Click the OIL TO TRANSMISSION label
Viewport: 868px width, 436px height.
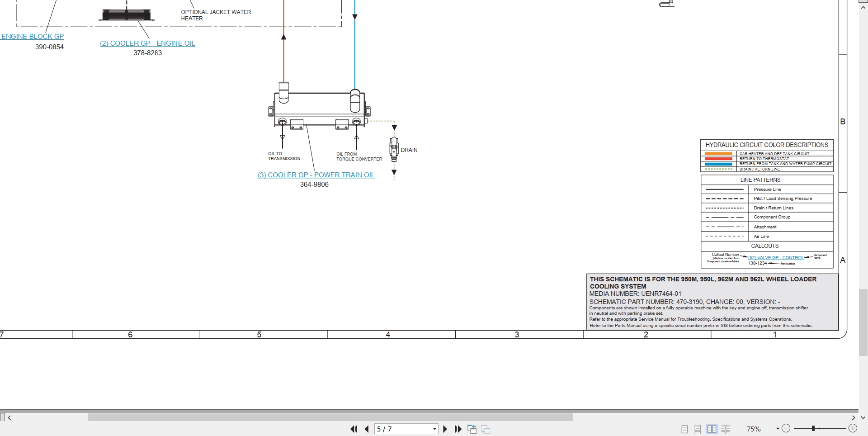tap(284, 156)
